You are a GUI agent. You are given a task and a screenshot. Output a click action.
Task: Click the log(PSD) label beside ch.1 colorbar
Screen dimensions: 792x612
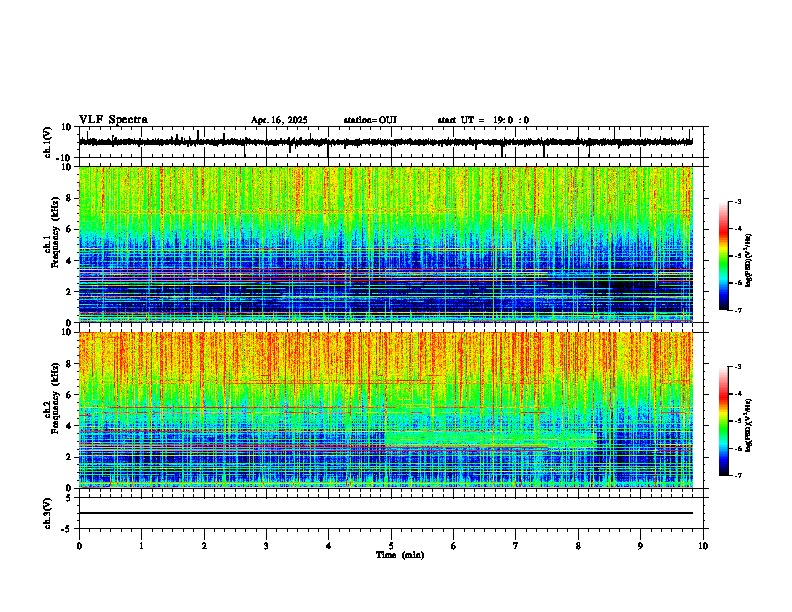tap(749, 261)
